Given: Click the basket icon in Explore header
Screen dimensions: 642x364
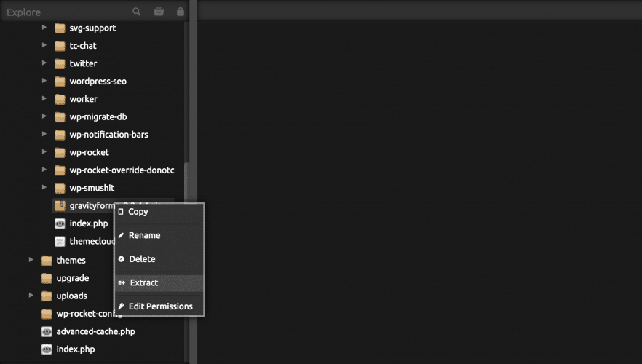Looking at the screenshot, I should pos(159,12).
